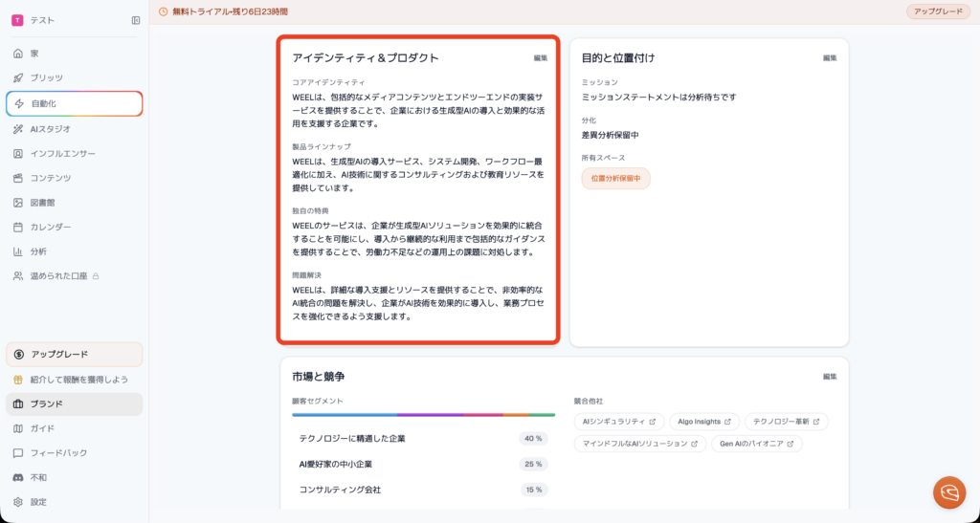Screen dimensions: 980x523
Task: Click the speech bubble icon beside フィードバック
Action: point(18,453)
